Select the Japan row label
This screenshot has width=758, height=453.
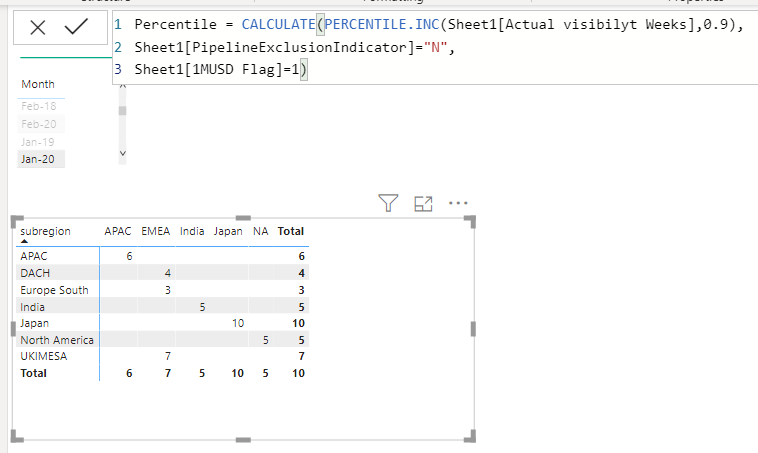click(x=34, y=323)
